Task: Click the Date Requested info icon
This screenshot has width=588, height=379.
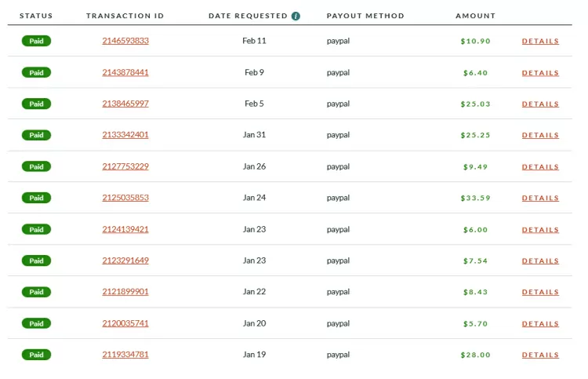Action: coord(296,16)
